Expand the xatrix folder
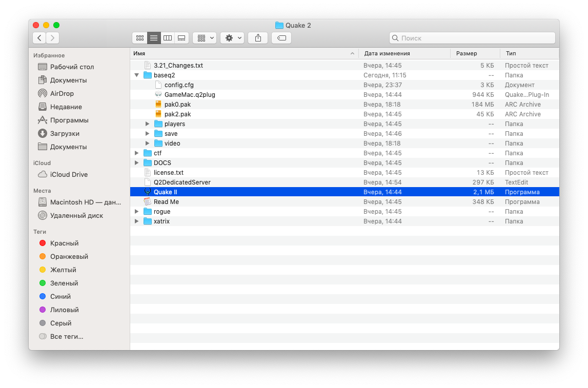Screen dimensions: 588x388 click(137, 221)
